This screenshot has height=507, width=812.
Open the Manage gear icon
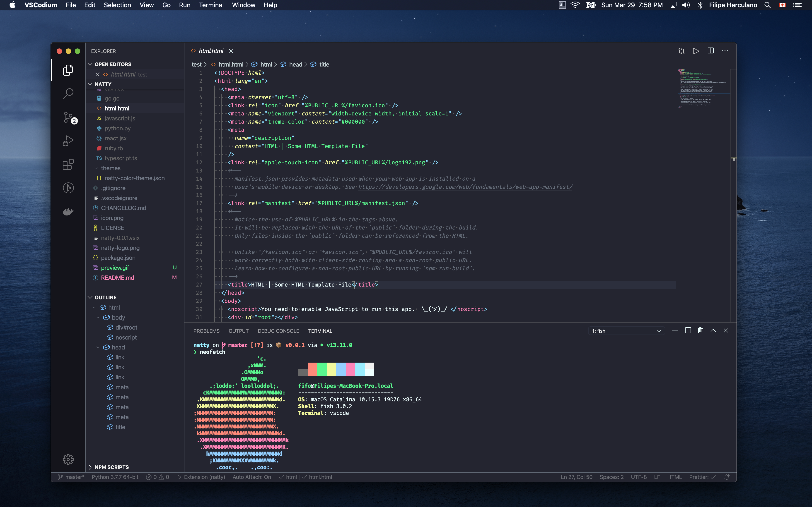pyautogui.click(x=68, y=459)
